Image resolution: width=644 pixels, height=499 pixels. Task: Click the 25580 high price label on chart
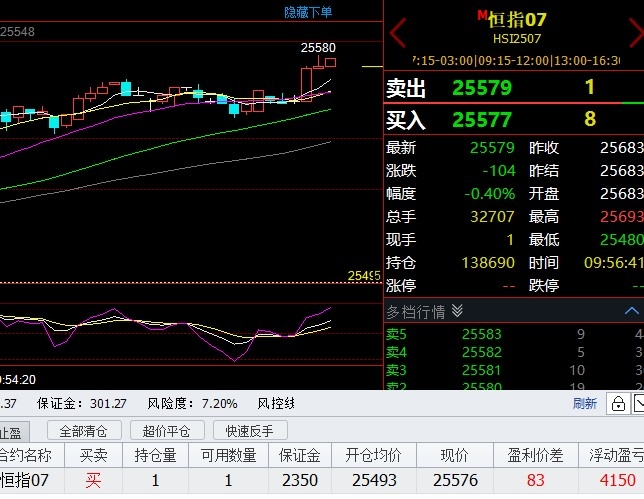pyautogui.click(x=318, y=48)
